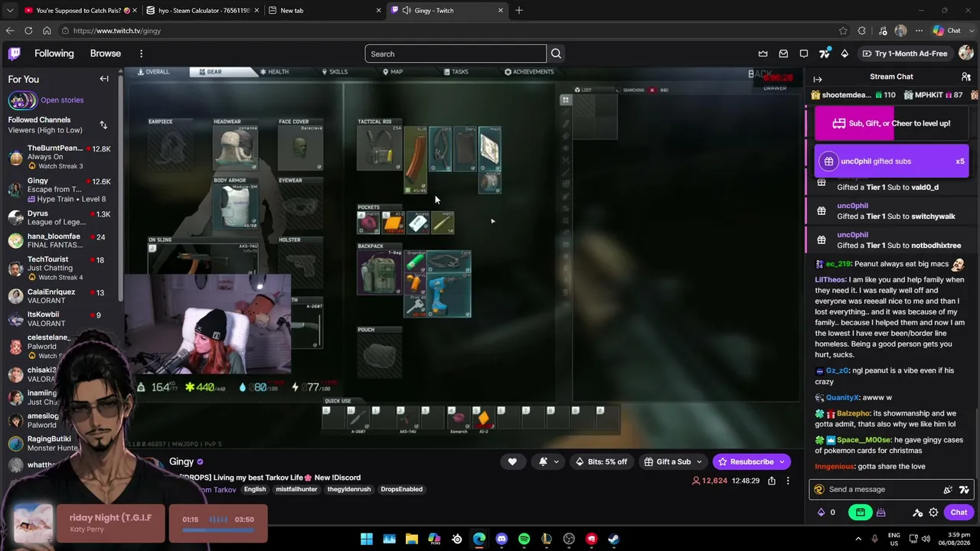Click the DropsEnabled stream tag
The image size is (980, 551).
401,489
